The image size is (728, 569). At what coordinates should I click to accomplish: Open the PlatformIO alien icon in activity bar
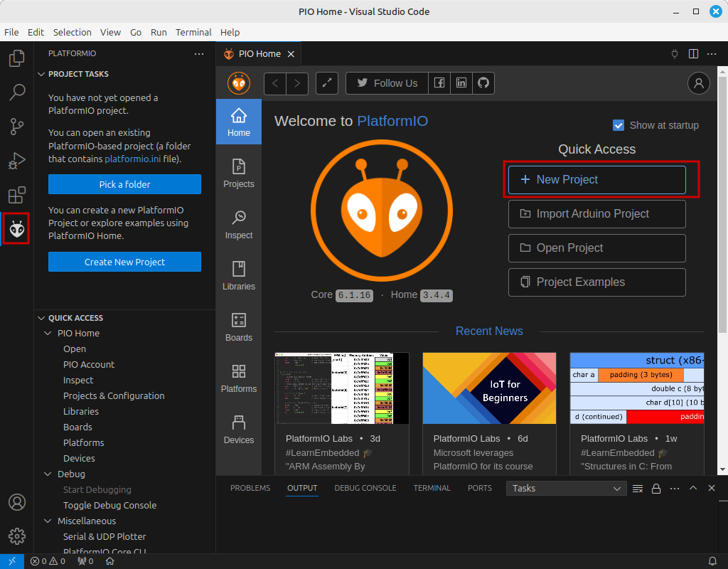coord(17,228)
